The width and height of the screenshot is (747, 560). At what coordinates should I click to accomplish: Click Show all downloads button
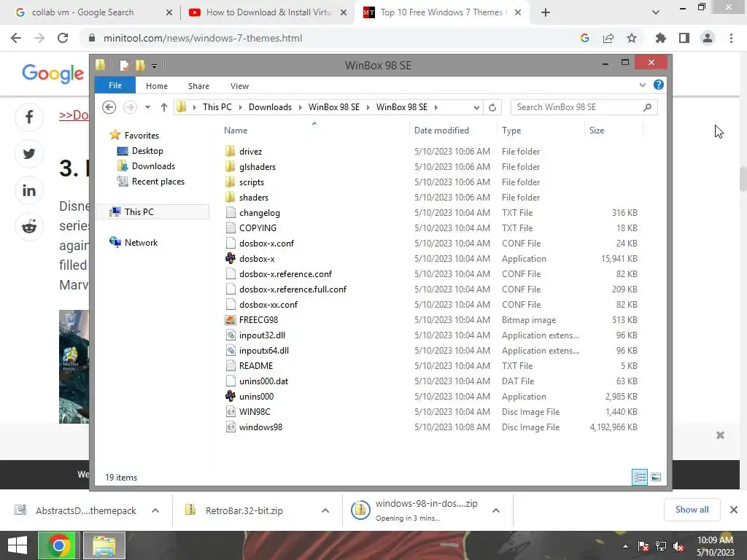click(692, 510)
